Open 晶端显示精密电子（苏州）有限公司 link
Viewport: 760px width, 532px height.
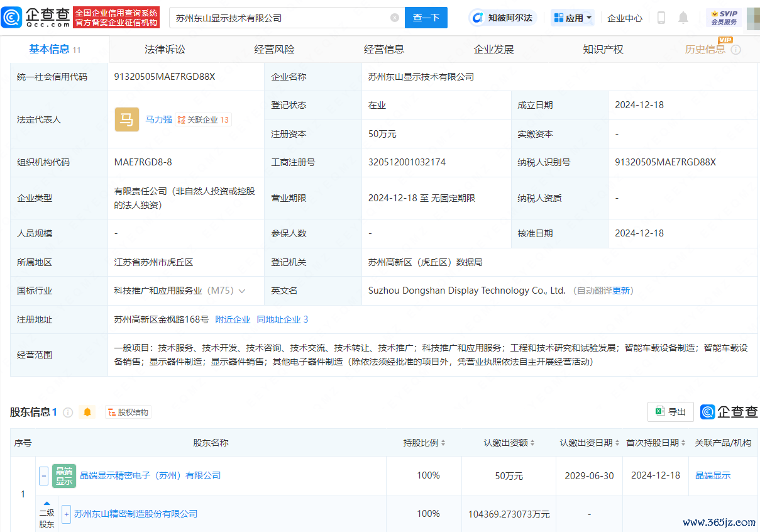coord(150,476)
